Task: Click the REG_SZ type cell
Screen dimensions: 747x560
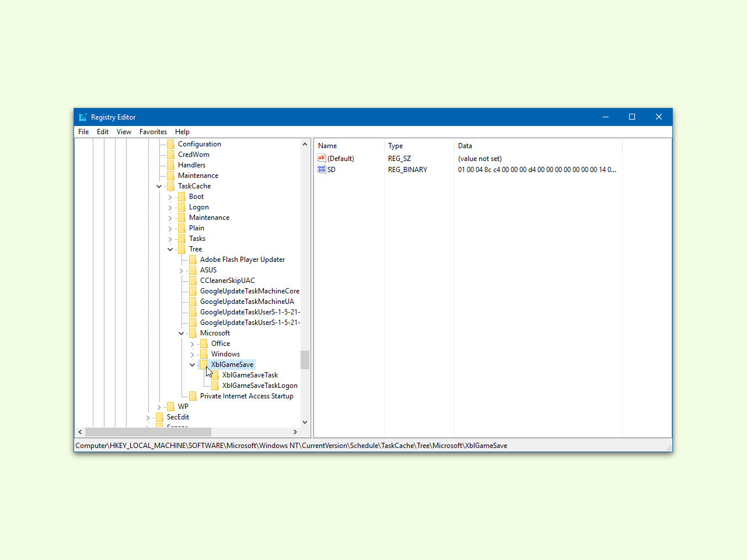Action: pyautogui.click(x=399, y=159)
